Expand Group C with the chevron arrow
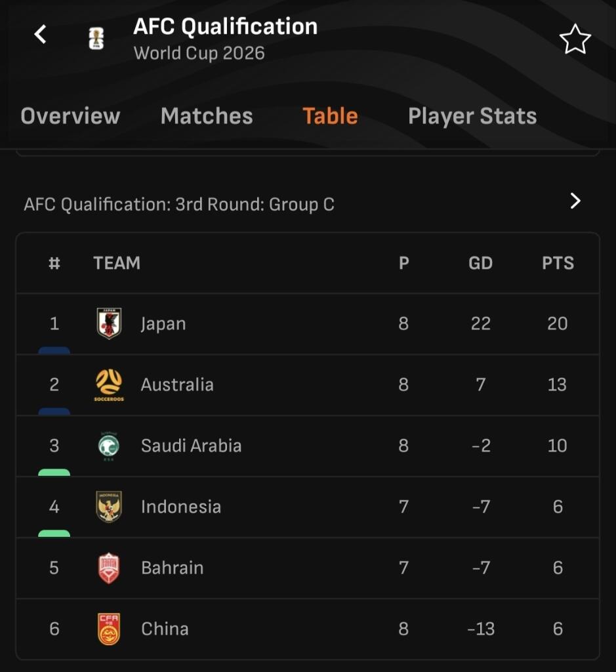 point(575,201)
